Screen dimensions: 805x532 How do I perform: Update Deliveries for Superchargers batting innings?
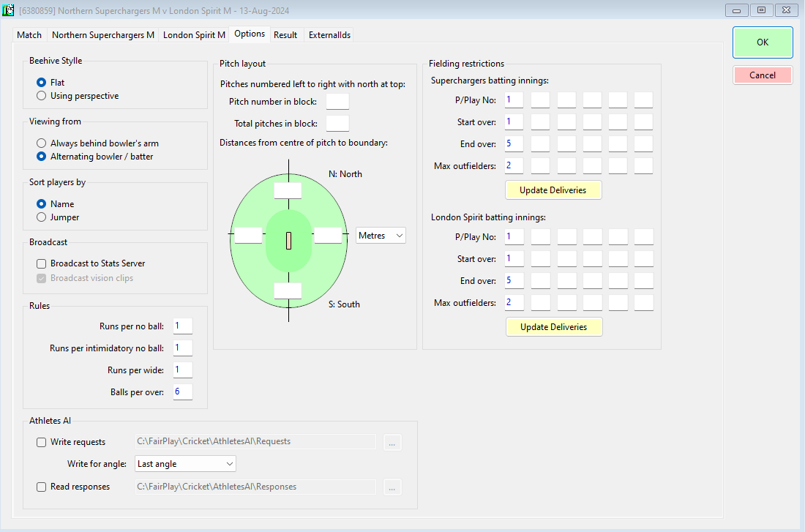tap(553, 190)
